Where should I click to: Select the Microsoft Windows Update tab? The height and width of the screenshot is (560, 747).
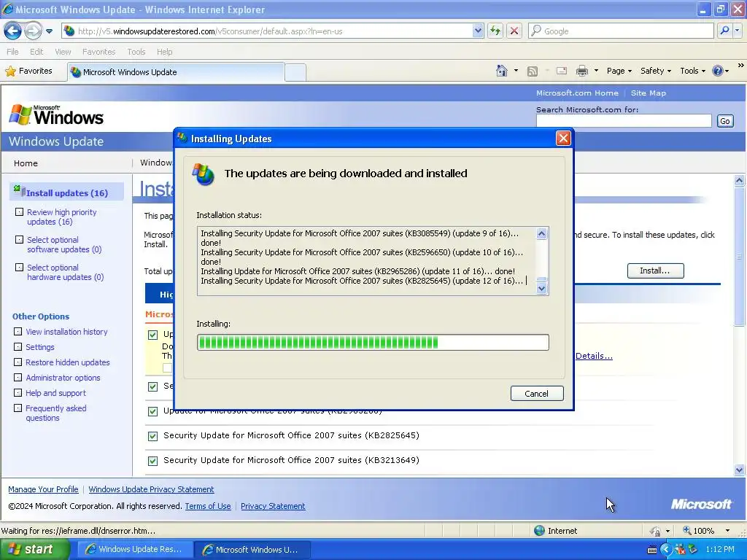[175, 72]
